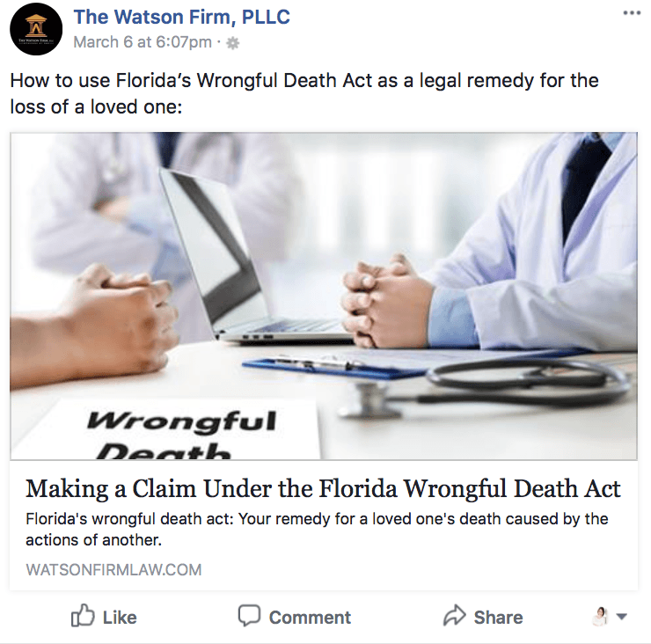Select the Share button label
Image resolution: width=651 pixels, height=644 pixels.
tap(498, 618)
